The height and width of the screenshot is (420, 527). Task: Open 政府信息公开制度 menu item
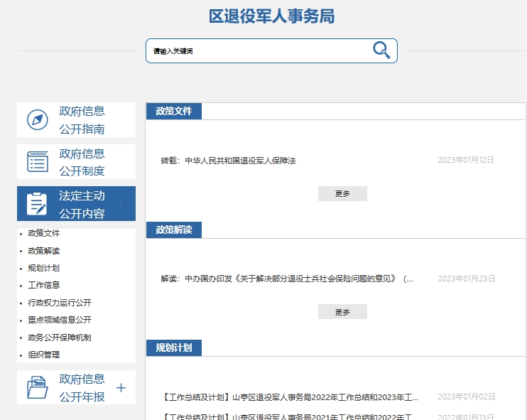(76, 162)
